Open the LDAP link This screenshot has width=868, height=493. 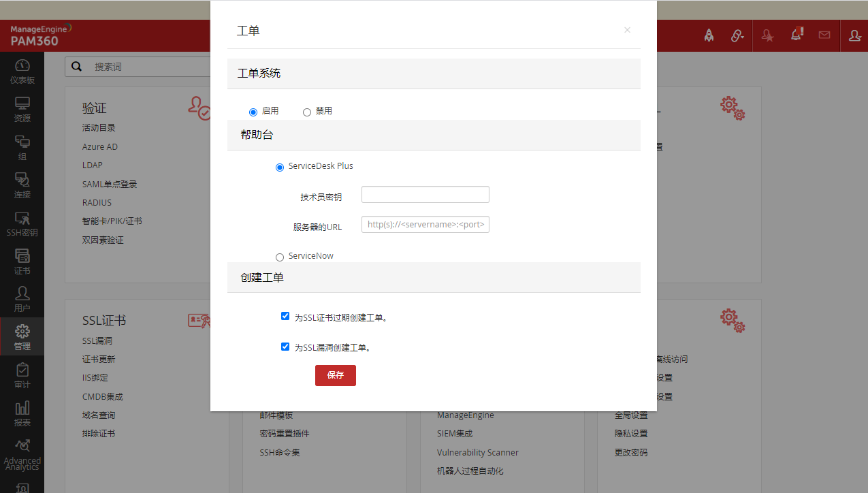93,165
